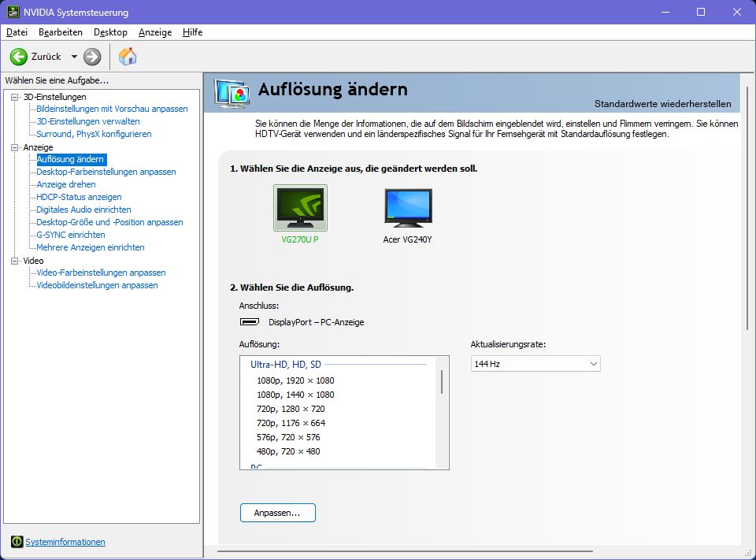Select resolution 480p, 720 × 480
The image size is (756, 560).
pyautogui.click(x=288, y=451)
